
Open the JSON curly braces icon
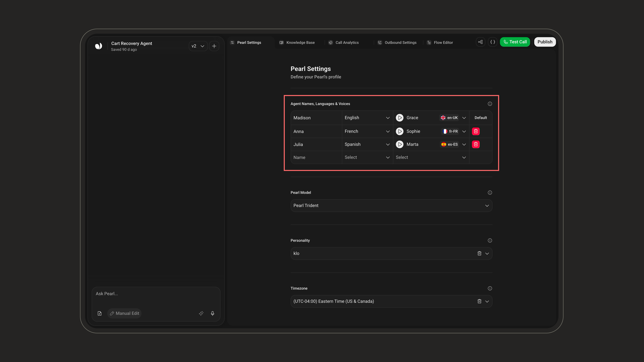493,42
